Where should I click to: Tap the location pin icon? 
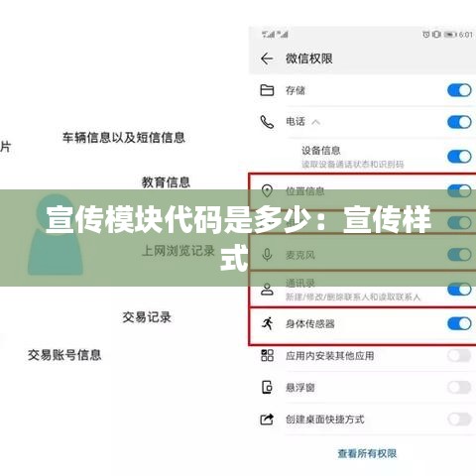pos(267,190)
